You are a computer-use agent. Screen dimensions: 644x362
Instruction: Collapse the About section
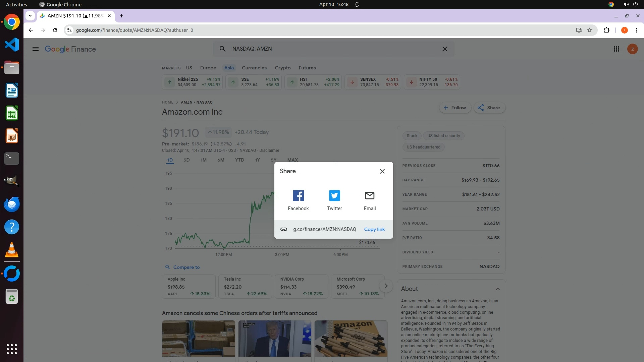tap(497, 289)
